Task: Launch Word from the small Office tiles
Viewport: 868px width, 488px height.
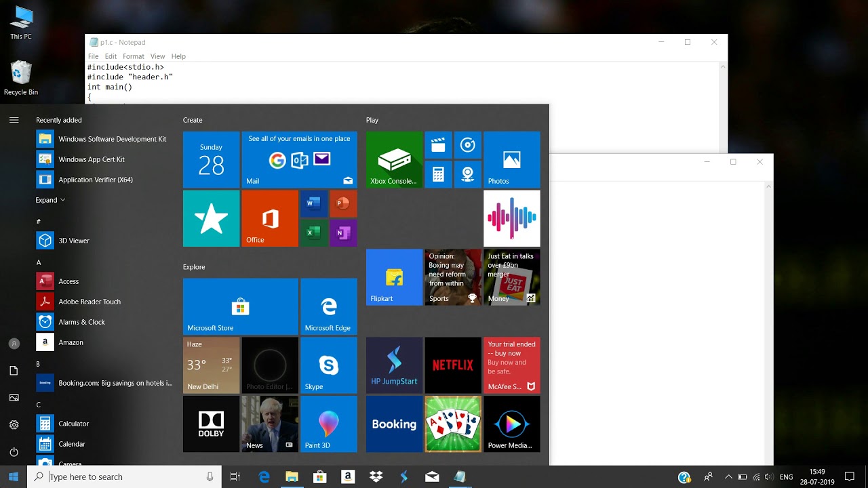Action: pos(314,203)
